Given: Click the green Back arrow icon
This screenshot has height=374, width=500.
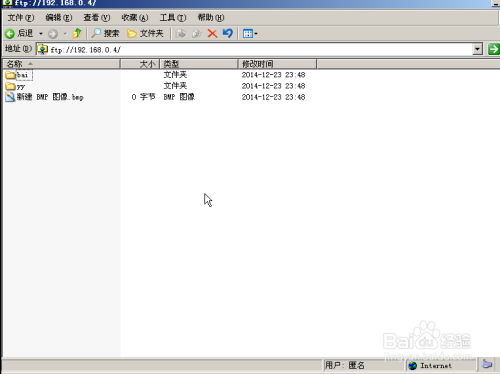Looking at the screenshot, I should click(10, 33).
